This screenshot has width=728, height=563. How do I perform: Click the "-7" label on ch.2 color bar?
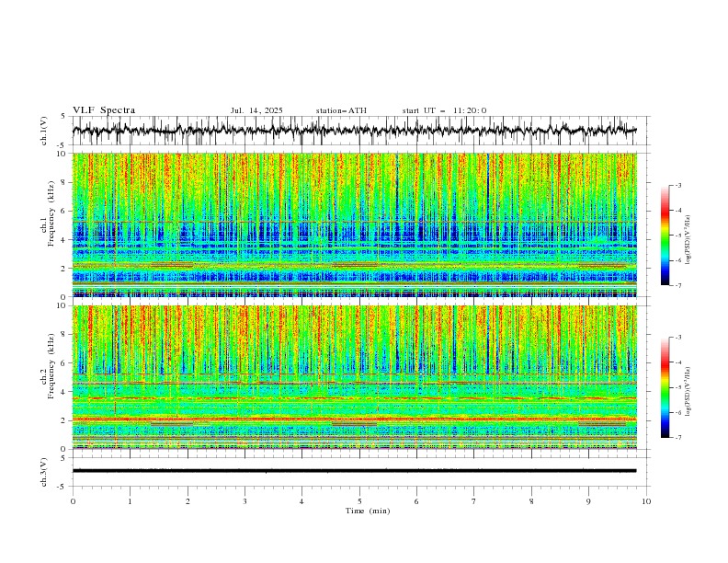click(677, 438)
